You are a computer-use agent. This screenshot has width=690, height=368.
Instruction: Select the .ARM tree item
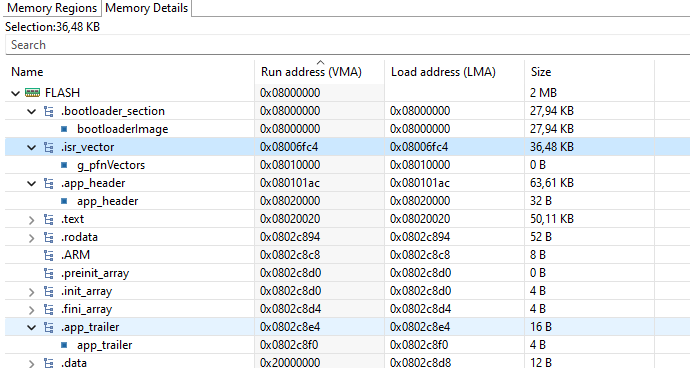coord(75,255)
